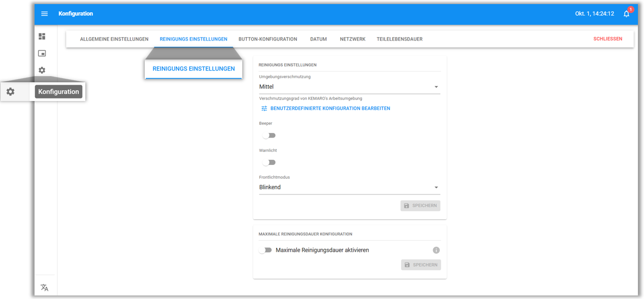Open the hamburger navigation menu

(44, 14)
